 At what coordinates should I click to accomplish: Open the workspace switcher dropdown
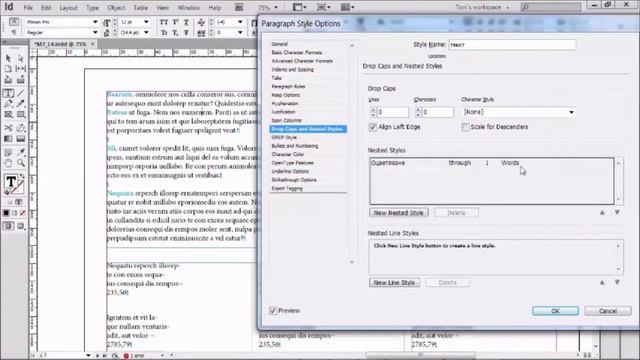click(484, 7)
